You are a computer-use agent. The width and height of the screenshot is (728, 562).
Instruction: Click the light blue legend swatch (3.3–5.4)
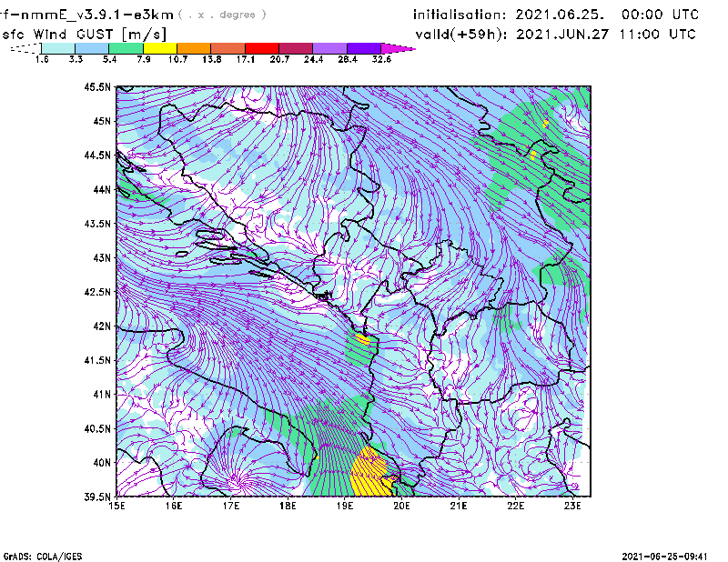[92, 48]
